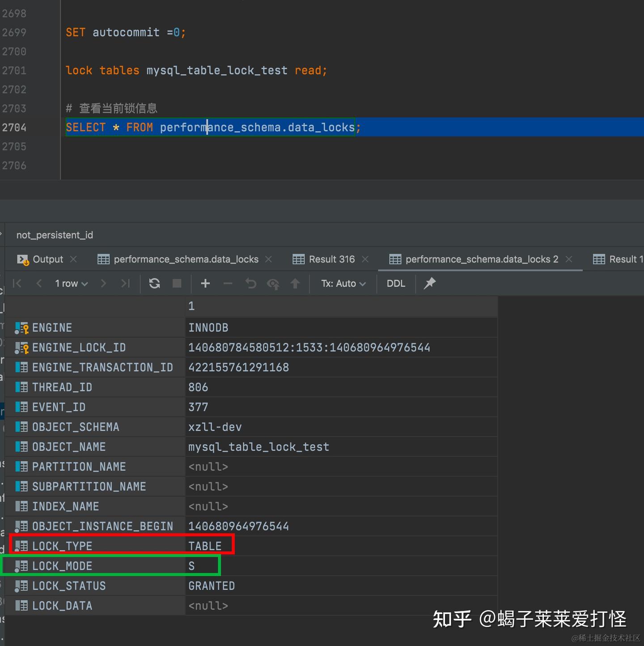
Task: Jump to the last row
Action: [x=125, y=283]
